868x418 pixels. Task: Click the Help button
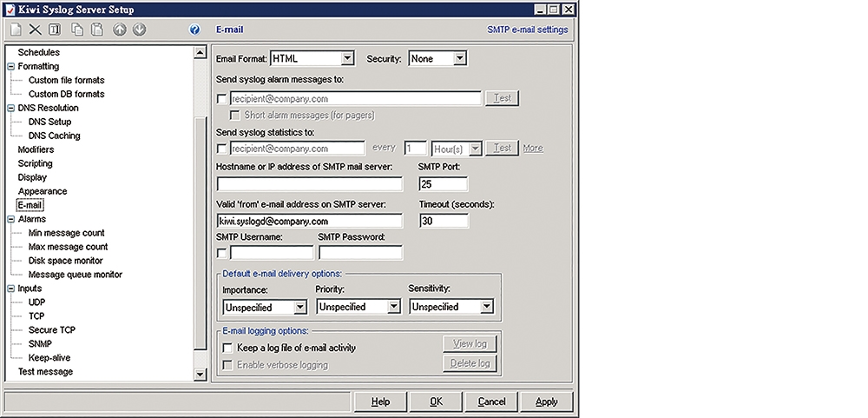click(380, 401)
